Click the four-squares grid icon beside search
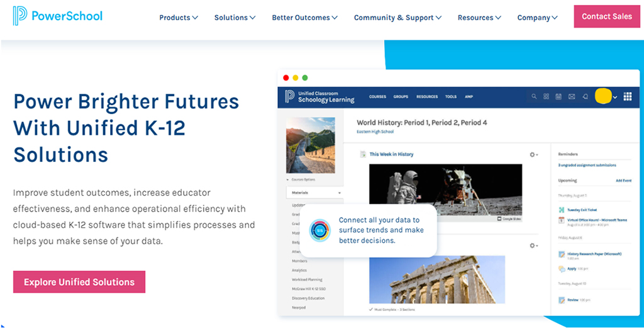The image size is (644, 328). (547, 96)
